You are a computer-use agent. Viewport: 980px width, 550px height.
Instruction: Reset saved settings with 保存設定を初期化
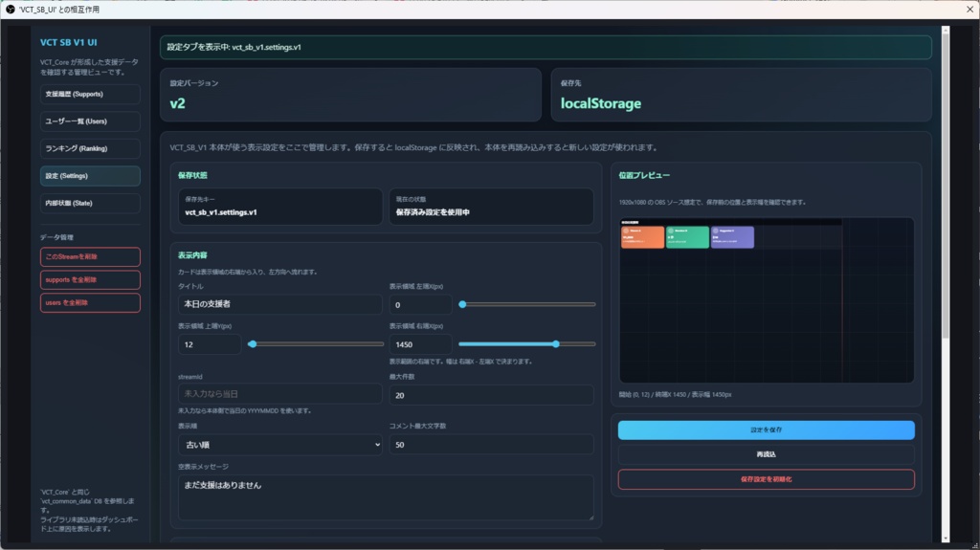point(767,479)
